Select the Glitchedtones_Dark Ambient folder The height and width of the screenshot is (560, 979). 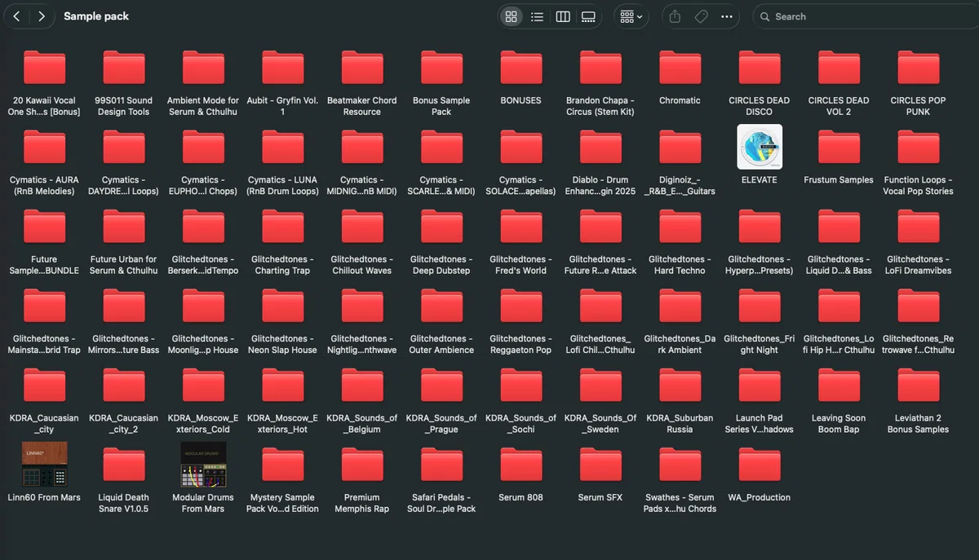680,306
